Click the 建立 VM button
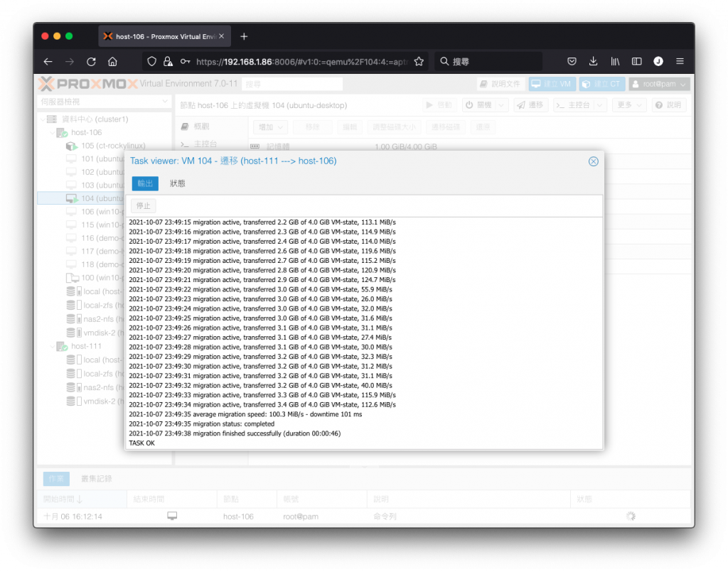728x572 pixels. pos(552,84)
